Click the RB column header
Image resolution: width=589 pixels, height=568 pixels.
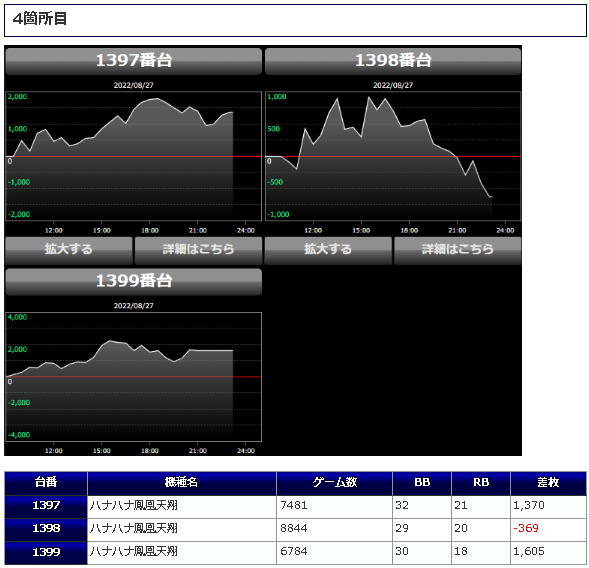(481, 483)
